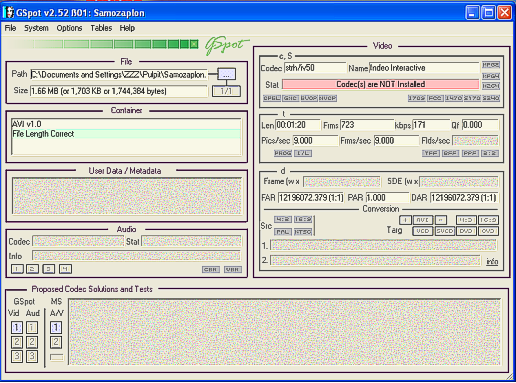Click the GSpot Vid test 2 button
The width and height of the screenshot is (516, 383).
(x=17, y=342)
